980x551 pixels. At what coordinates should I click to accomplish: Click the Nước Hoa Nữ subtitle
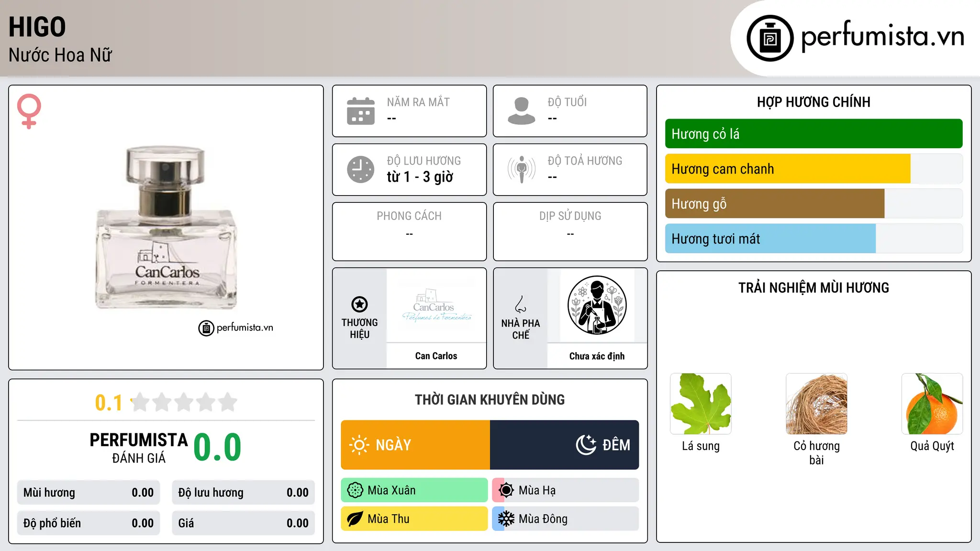click(60, 55)
